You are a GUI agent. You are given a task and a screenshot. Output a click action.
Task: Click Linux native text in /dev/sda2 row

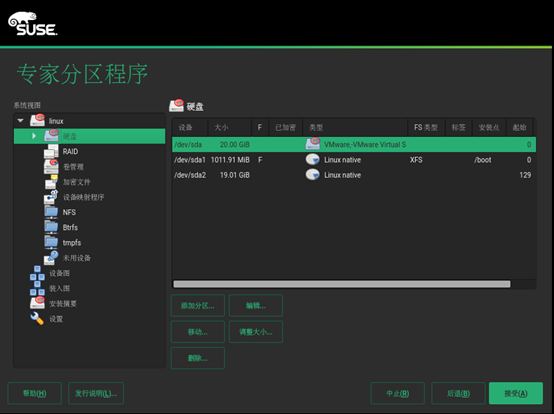tap(343, 175)
